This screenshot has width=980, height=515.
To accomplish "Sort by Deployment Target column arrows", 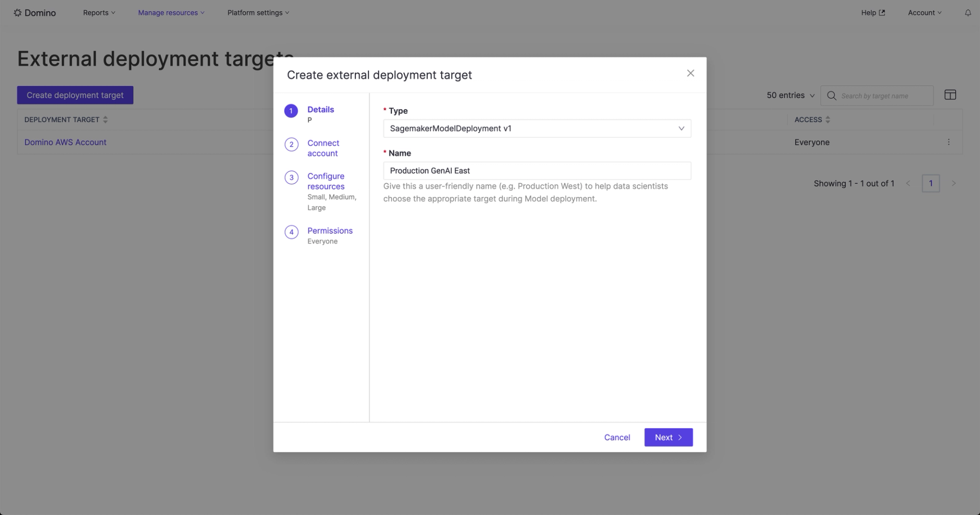I will (105, 120).
